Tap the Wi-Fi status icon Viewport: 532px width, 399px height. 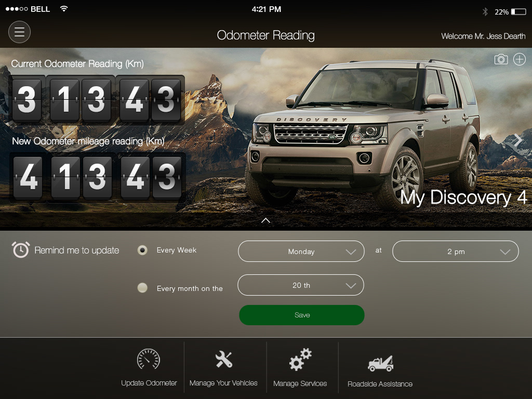(63, 8)
